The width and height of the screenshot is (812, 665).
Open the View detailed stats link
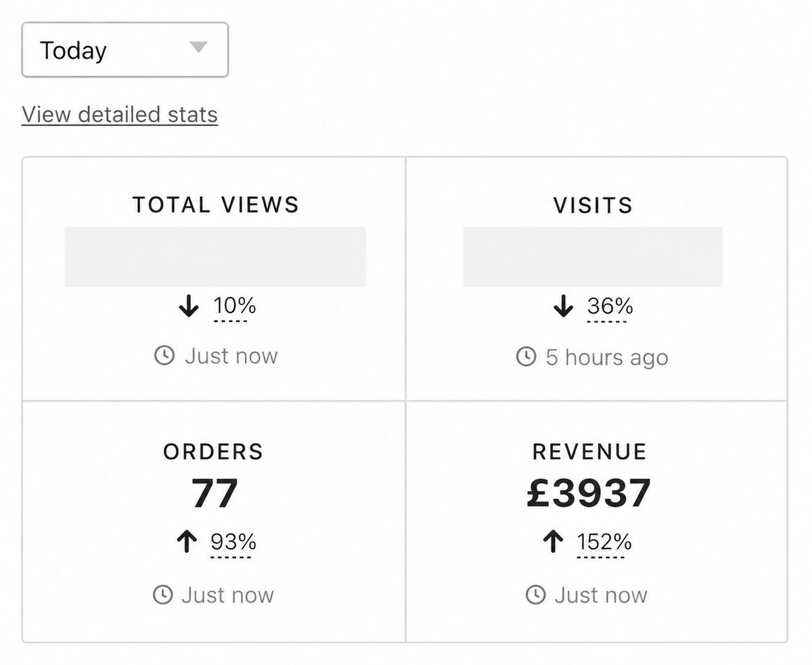coord(120,114)
